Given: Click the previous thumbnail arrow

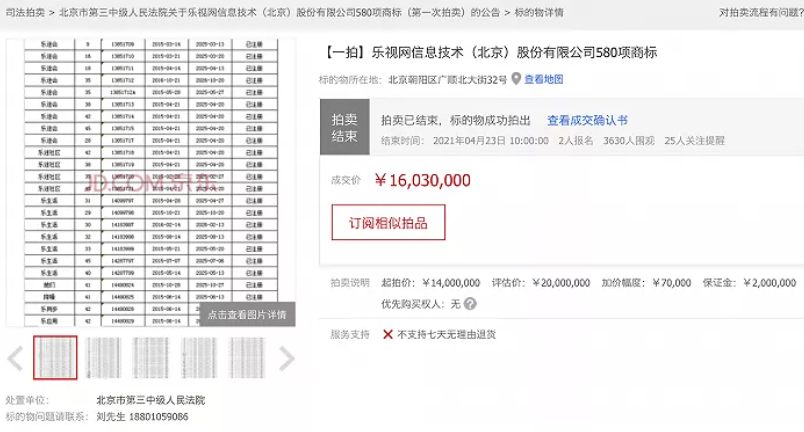Looking at the screenshot, I should pyautogui.click(x=15, y=358).
